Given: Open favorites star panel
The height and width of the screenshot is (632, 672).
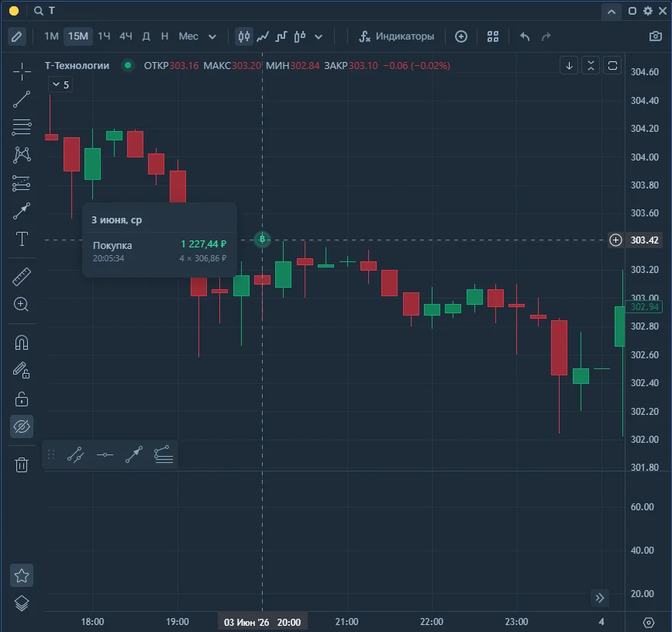Looking at the screenshot, I should pyautogui.click(x=22, y=575).
